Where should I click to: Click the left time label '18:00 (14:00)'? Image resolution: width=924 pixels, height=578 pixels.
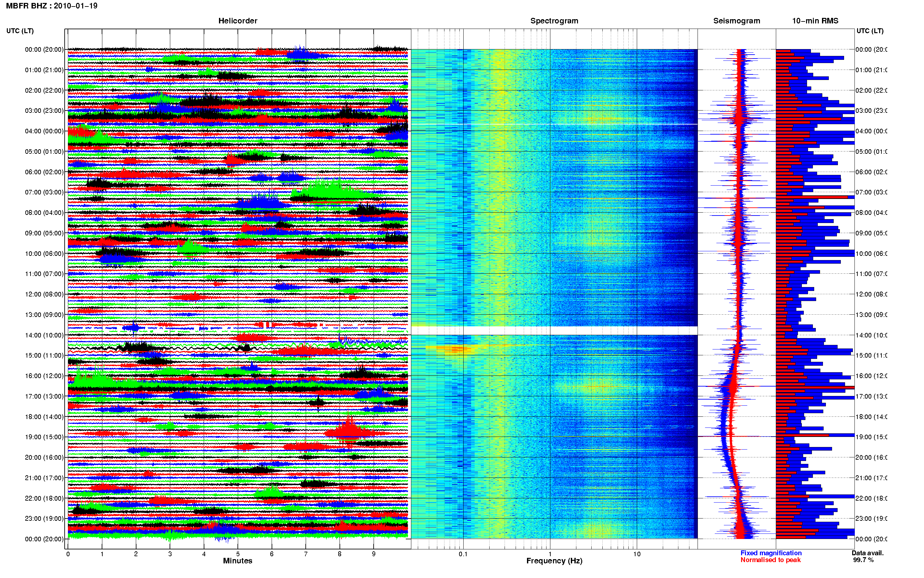pos(44,417)
